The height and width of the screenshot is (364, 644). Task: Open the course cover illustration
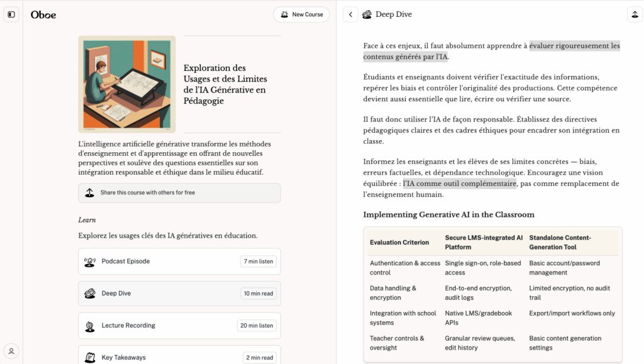(x=127, y=84)
